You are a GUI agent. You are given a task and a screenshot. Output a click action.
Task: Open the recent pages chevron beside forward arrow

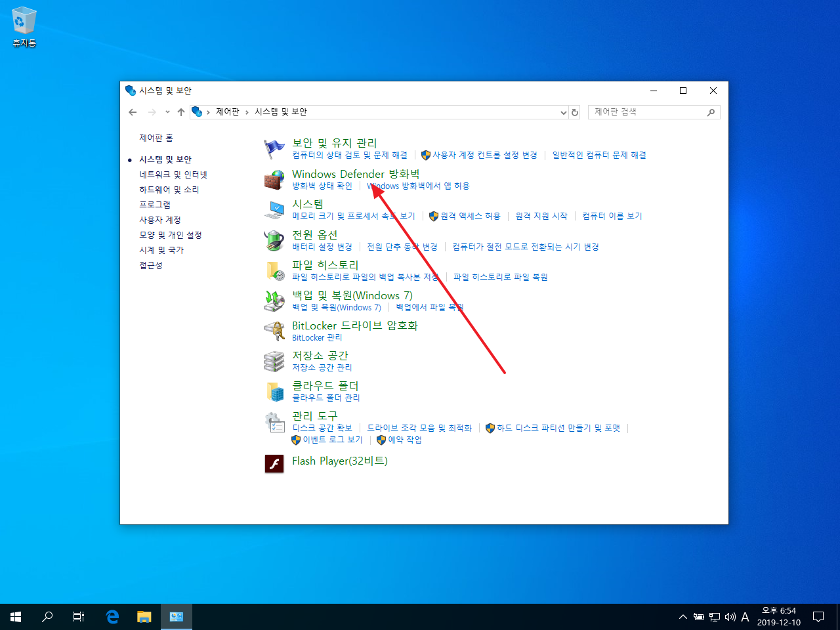tap(166, 112)
